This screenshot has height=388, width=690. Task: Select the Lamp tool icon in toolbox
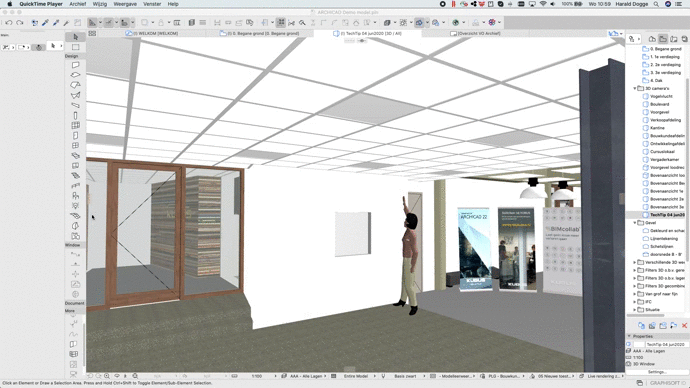coord(75,206)
